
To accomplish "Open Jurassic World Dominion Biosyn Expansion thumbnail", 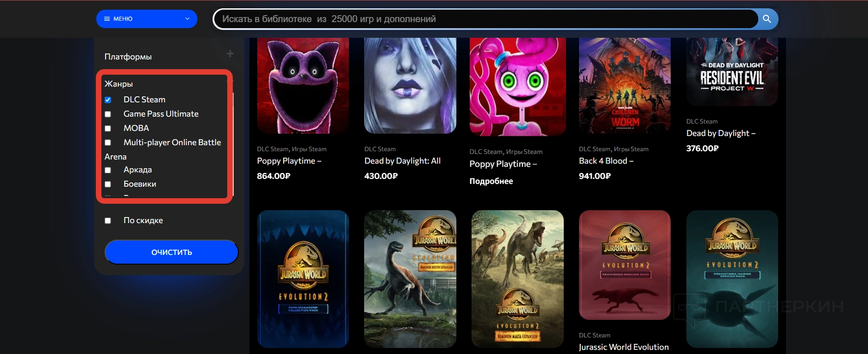I will pyautogui.click(x=410, y=279).
